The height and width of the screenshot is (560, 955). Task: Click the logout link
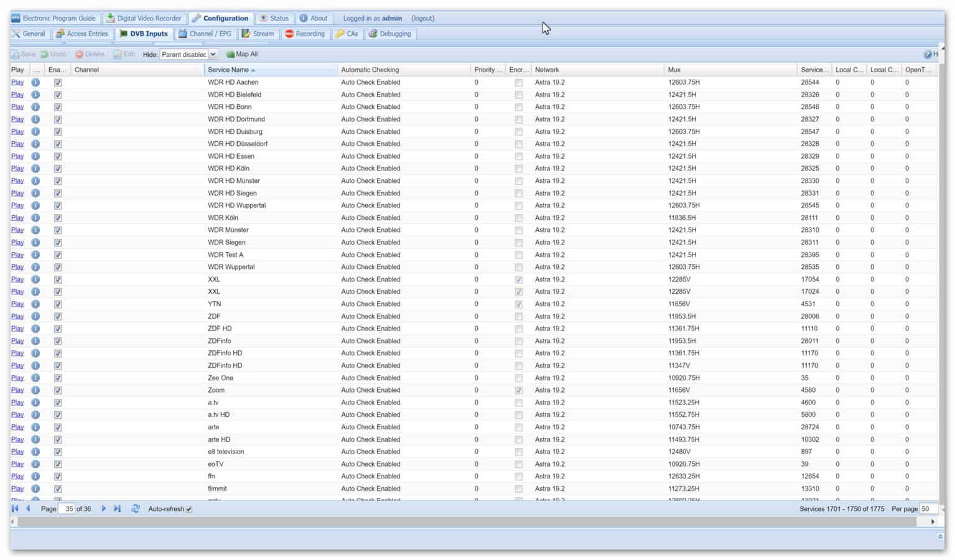422,18
